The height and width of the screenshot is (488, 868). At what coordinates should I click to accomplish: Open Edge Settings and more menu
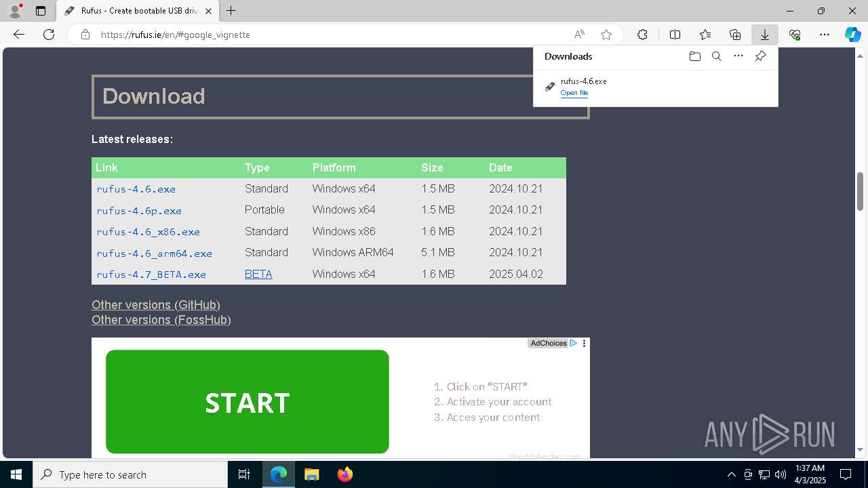coord(825,35)
